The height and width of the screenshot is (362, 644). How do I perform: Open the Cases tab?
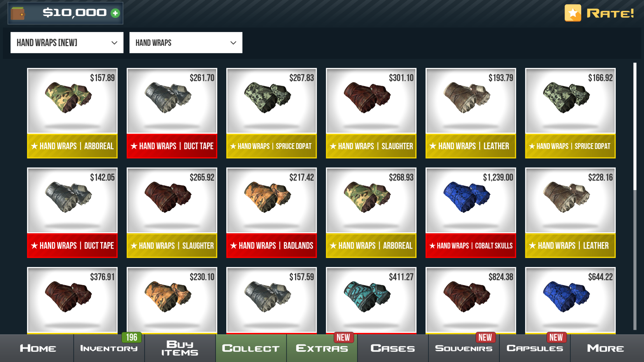pos(393,348)
